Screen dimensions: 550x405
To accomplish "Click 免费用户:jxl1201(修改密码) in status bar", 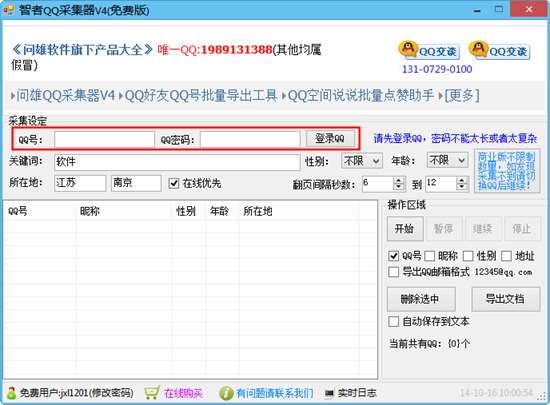I will (76, 393).
